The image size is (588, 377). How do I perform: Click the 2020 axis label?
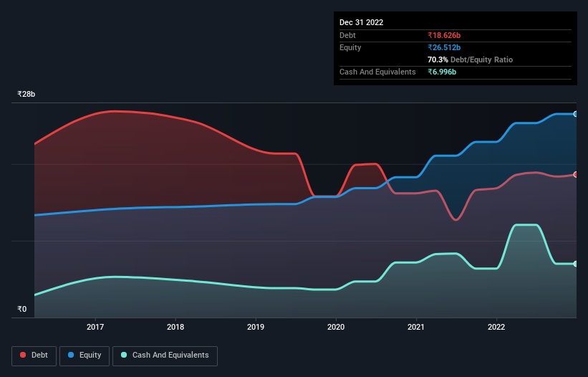point(336,327)
